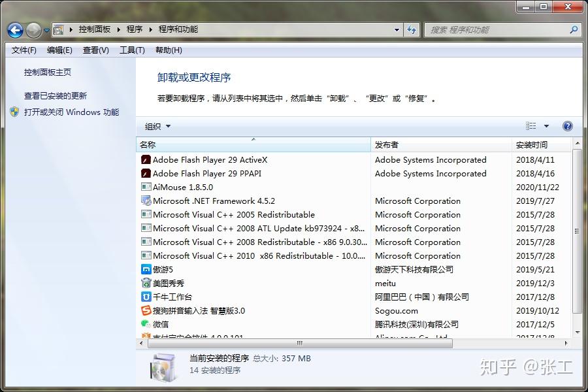Click the 美图秀秀 program icon
This screenshot has height=392, width=588.
click(146, 283)
